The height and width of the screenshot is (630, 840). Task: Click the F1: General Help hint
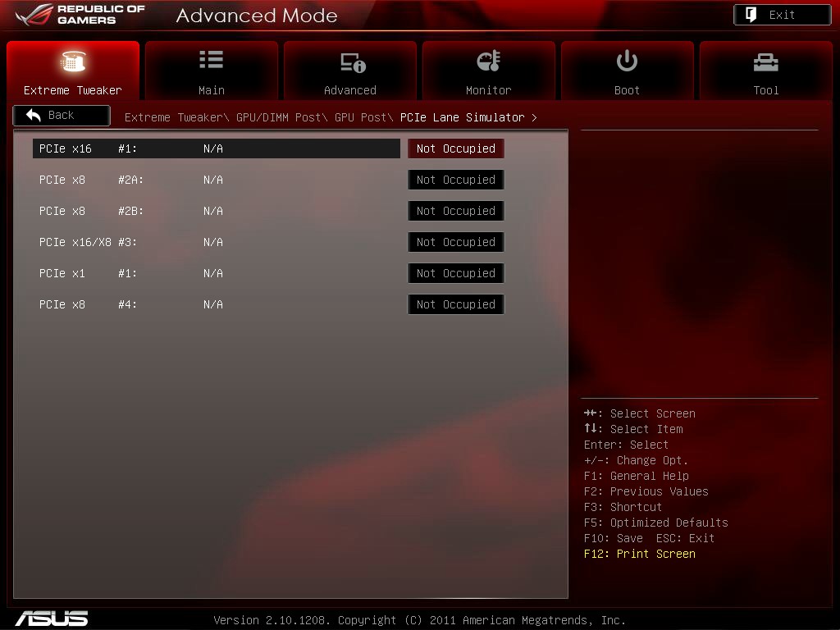pos(637,477)
